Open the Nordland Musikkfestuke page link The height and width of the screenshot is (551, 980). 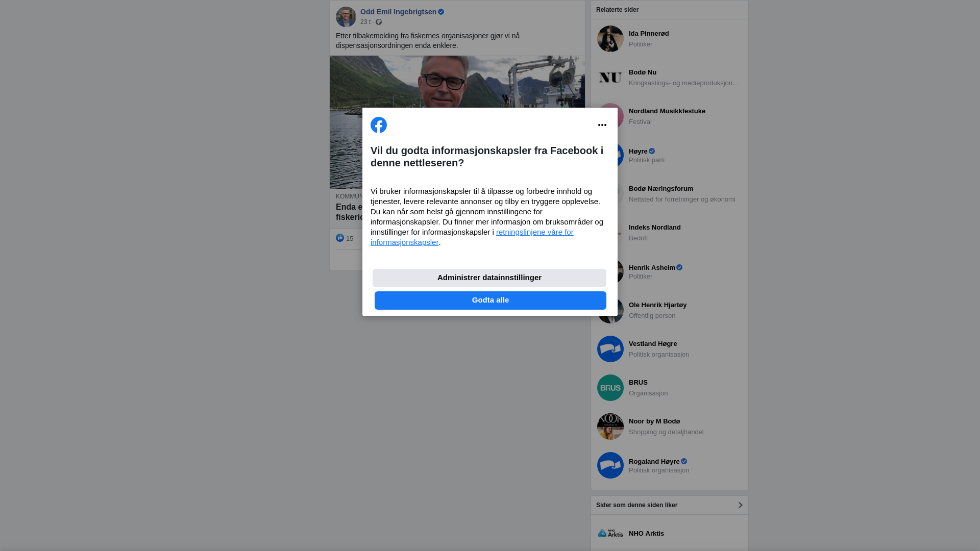pos(667,111)
